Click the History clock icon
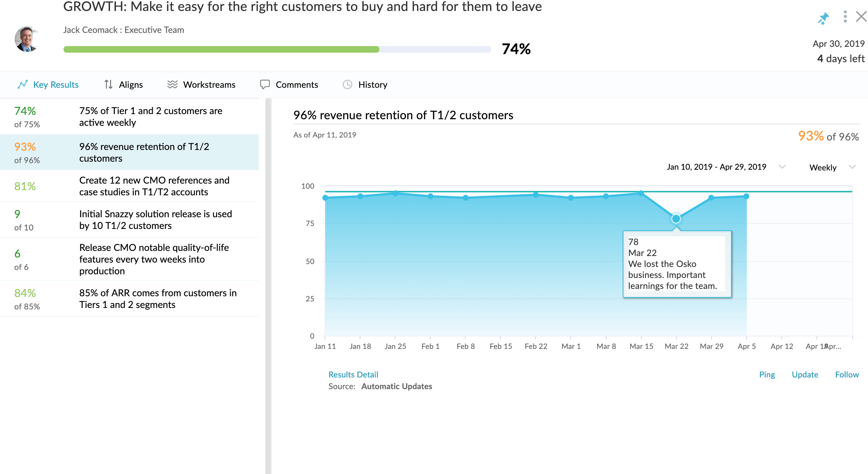 [347, 84]
